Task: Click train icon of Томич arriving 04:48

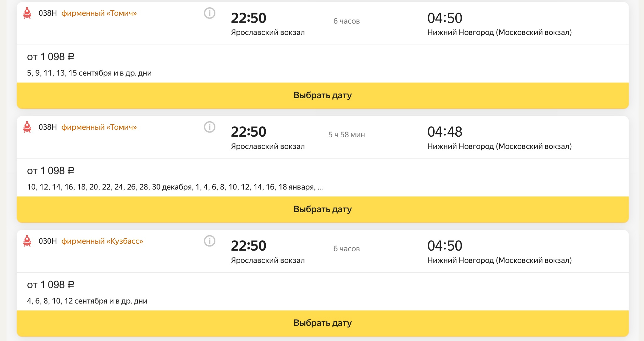Action: click(x=27, y=127)
